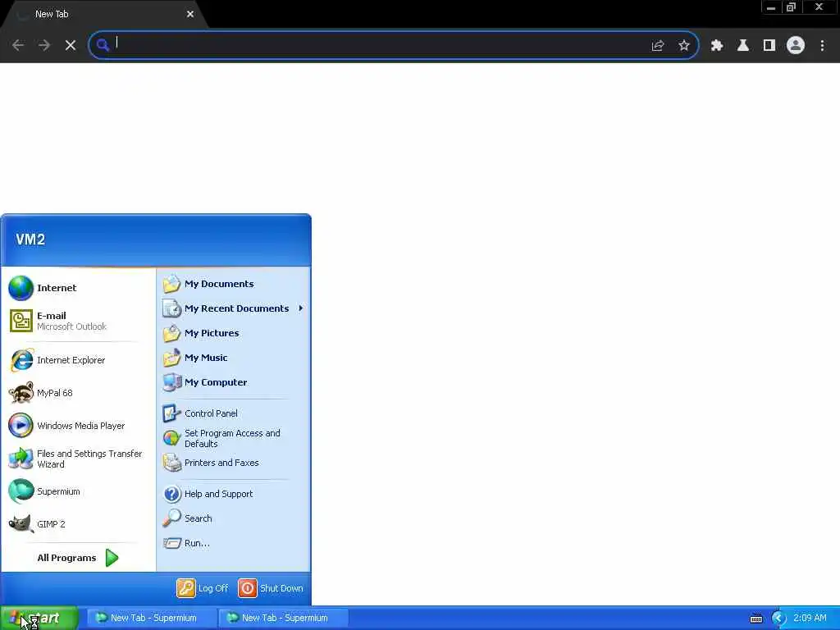The width and height of the screenshot is (840, 630).
Task: Click the Start button
Action: [39, 619]
